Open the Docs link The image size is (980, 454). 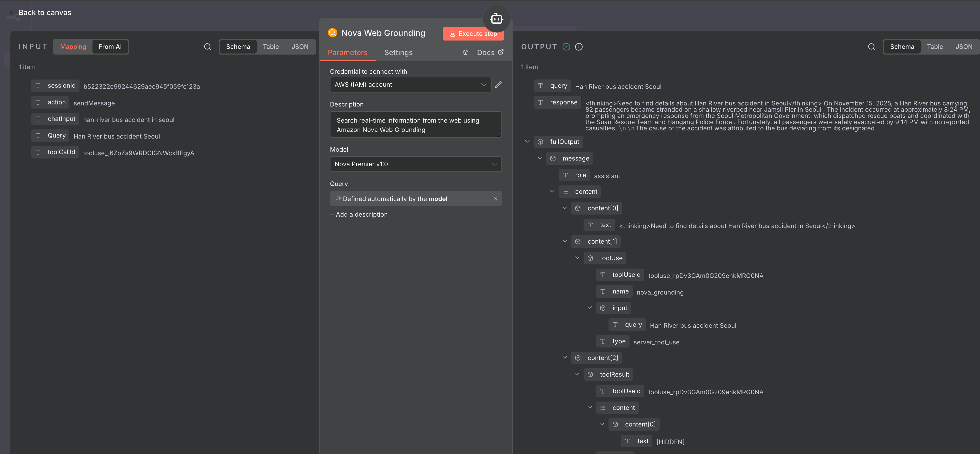tap(490, 52)
